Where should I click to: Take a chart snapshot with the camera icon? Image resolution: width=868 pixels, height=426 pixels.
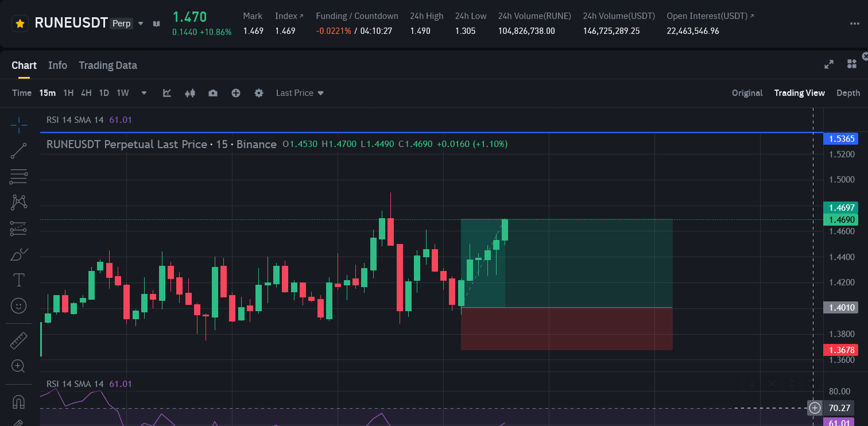click(213, 93)
